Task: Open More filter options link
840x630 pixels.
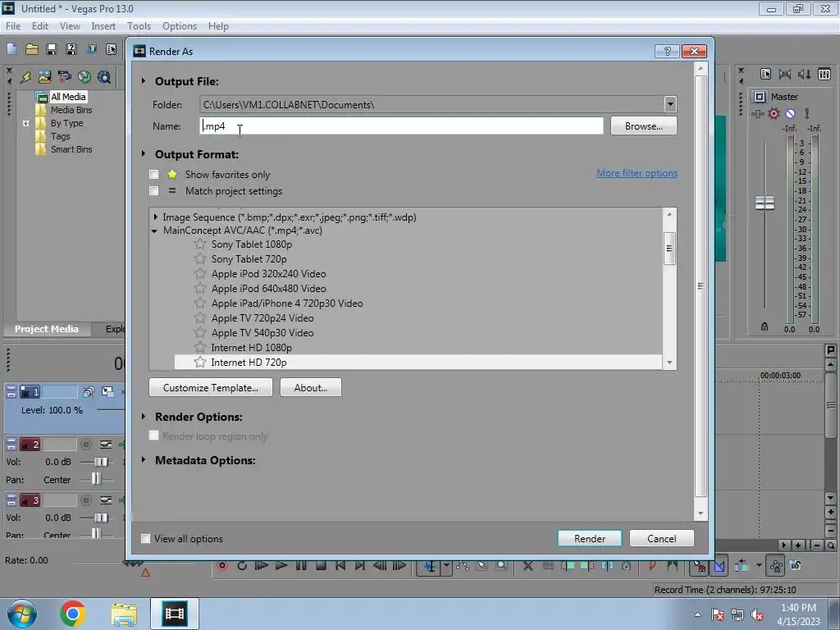Action: [637, 173]
